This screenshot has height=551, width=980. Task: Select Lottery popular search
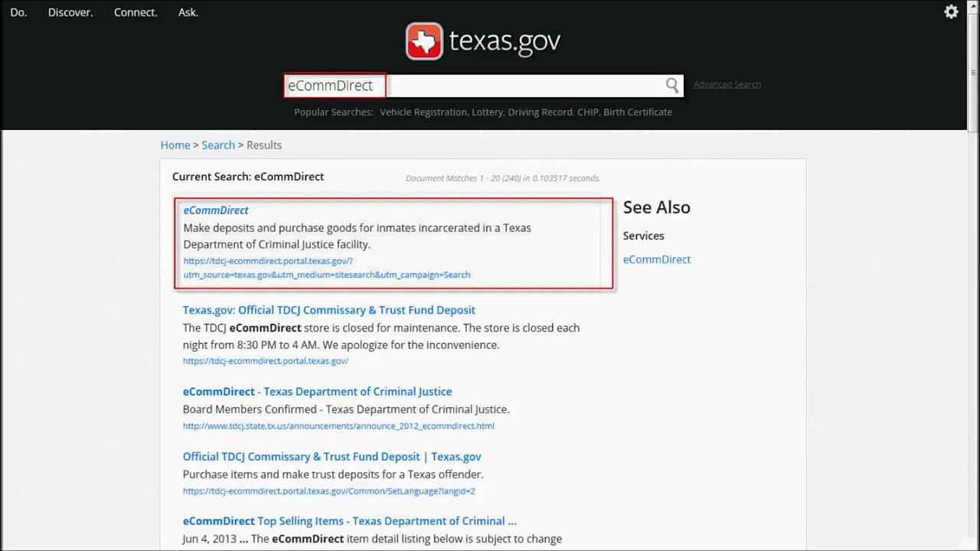tap(487, 112)
